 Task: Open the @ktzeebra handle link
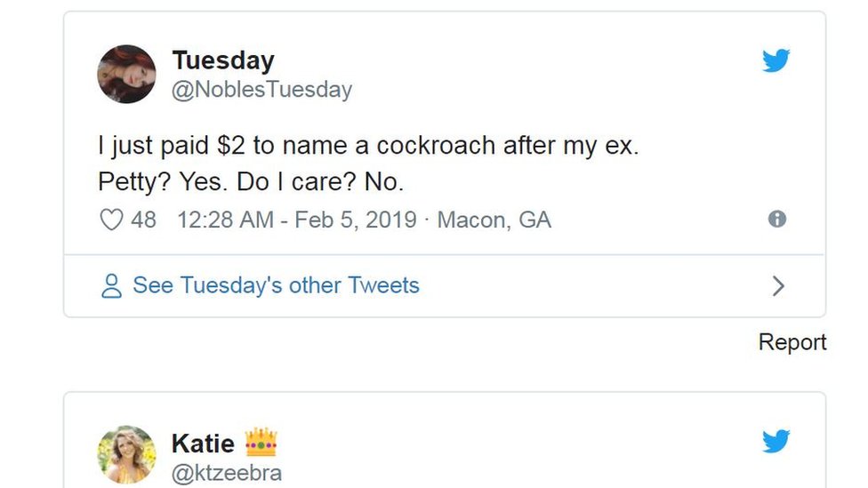click(x=226, y=473)
